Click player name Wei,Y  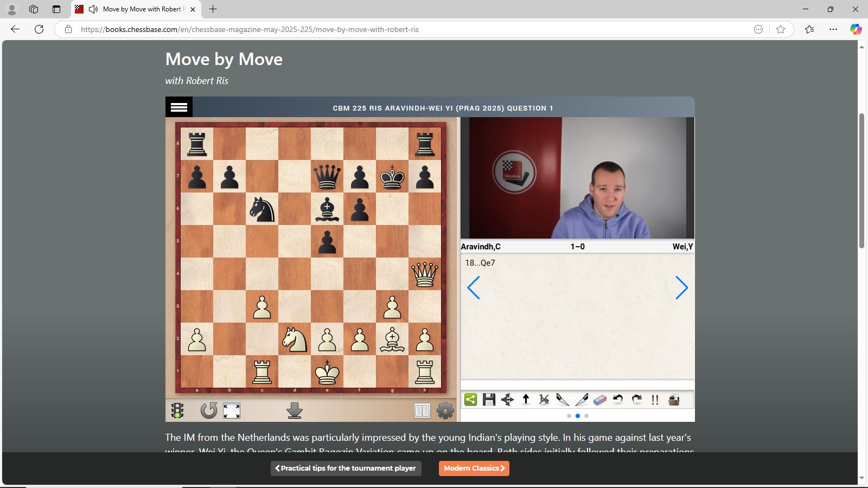682,247
